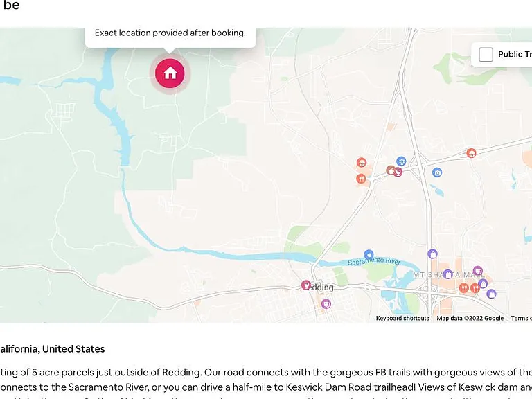The image size is (532, 399).
Task: Select wine glass marker beside the grocery marker
Action: (x=398, y=172)
